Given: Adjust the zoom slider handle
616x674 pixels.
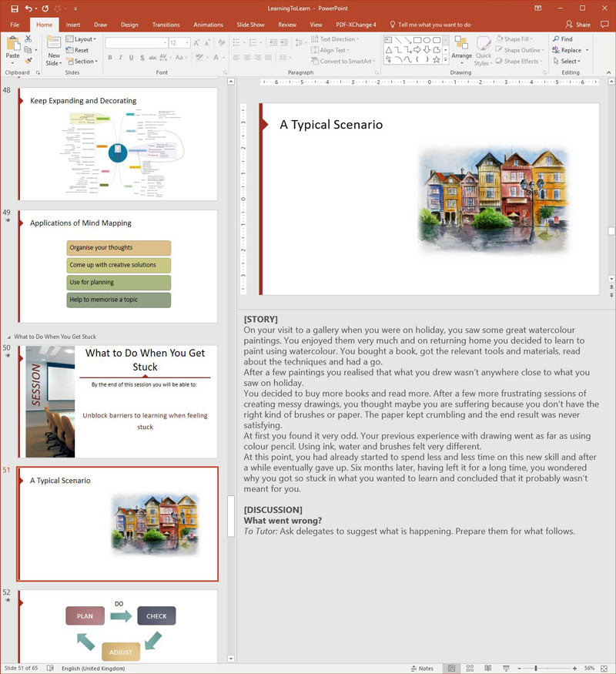Looking at the screenshot, I should point(536,668).
